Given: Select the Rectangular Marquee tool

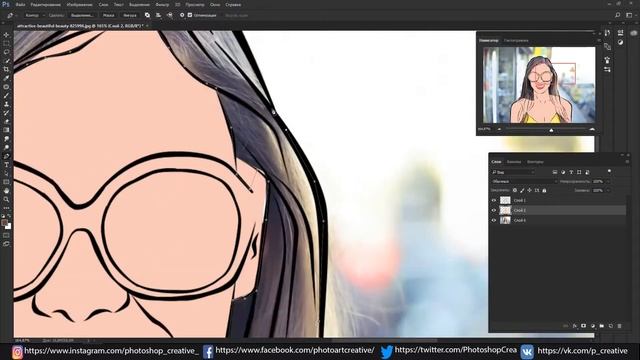Looking at the screenshot, I should 6,44.
